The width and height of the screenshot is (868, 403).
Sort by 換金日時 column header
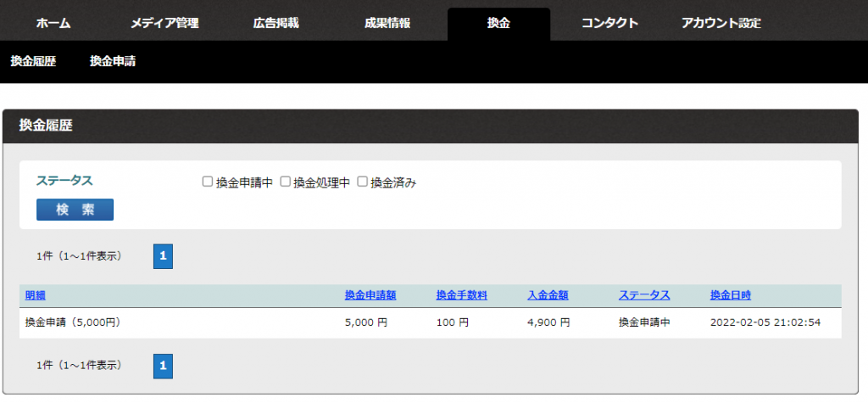coord(731,295)
